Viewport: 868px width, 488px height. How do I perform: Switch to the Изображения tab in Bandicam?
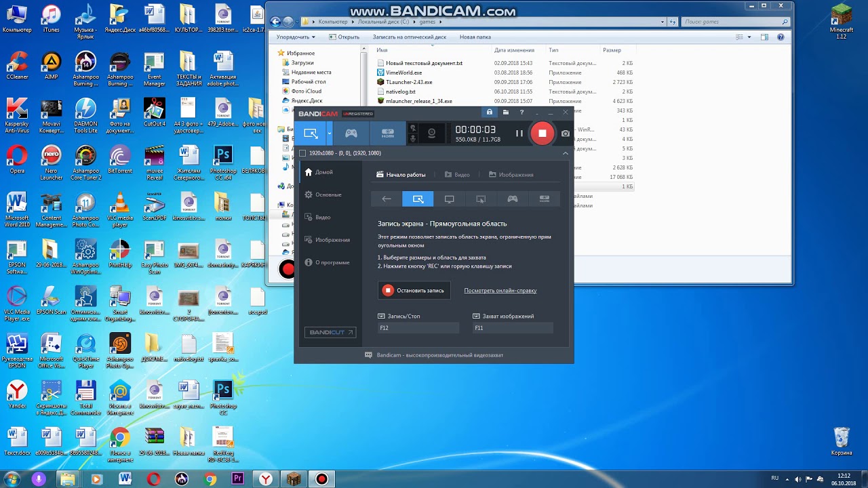(x=511, y=175)
